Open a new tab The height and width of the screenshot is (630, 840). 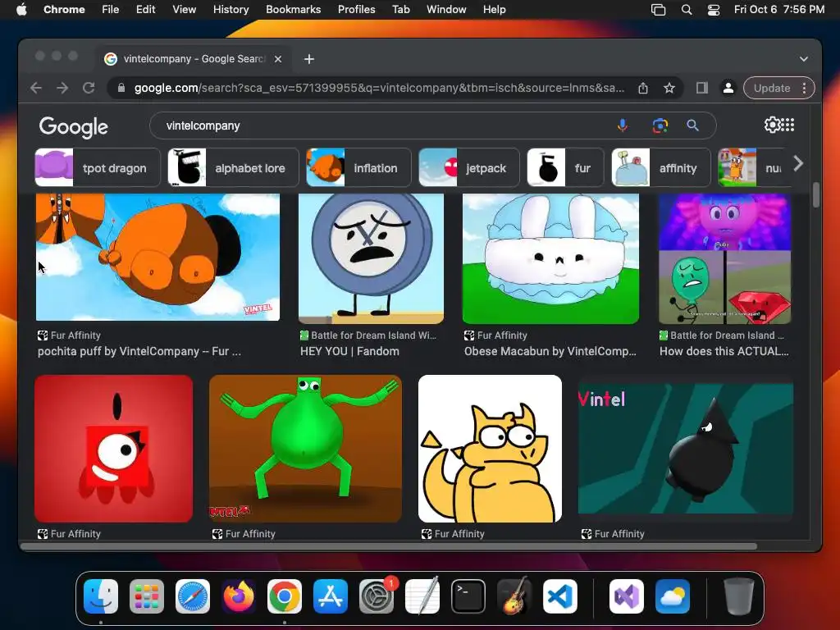click(309, 59)
